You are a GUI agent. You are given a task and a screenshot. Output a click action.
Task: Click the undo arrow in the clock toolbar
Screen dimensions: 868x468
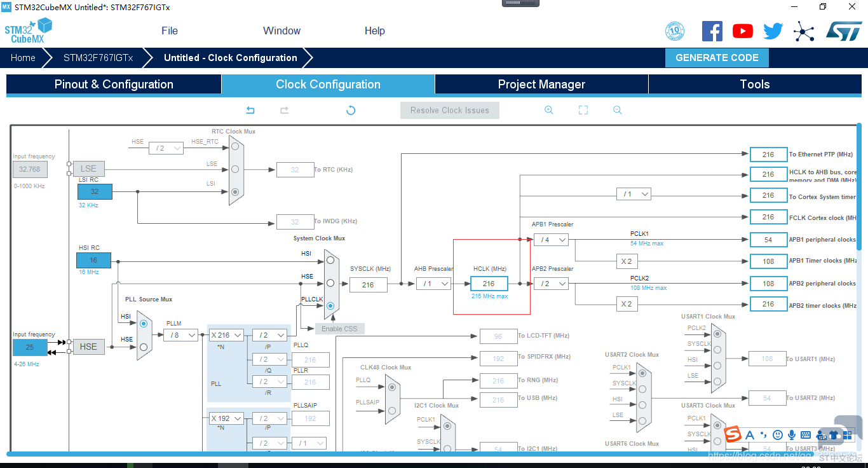[x=250, y=110]
